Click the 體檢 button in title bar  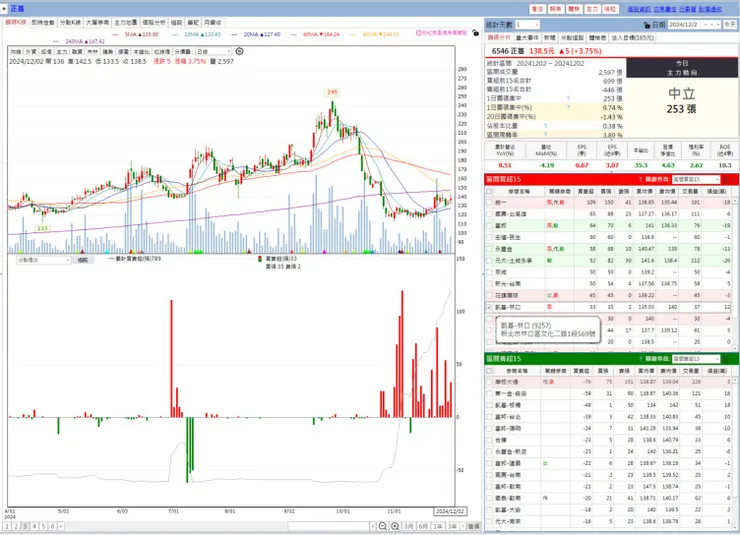coord(574,9)
